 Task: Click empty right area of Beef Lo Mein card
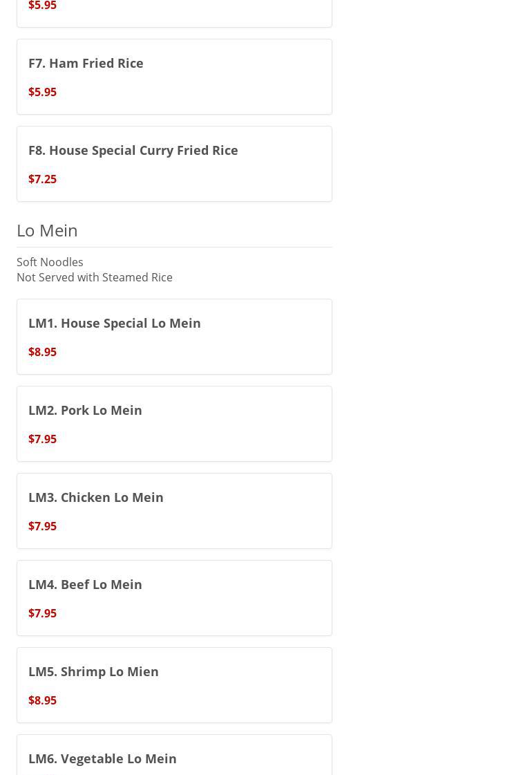point(263,598)
